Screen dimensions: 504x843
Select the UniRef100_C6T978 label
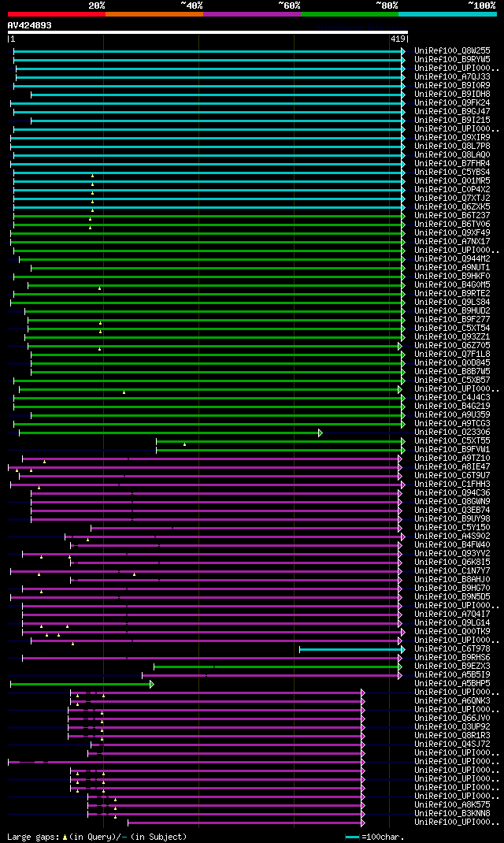coord(452,649)
